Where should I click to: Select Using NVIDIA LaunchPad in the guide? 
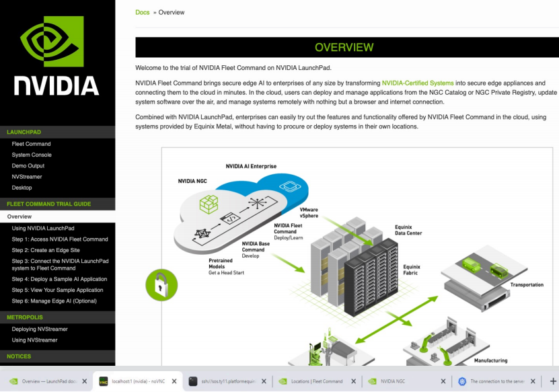pyautogui.click(x=44, y=228)
